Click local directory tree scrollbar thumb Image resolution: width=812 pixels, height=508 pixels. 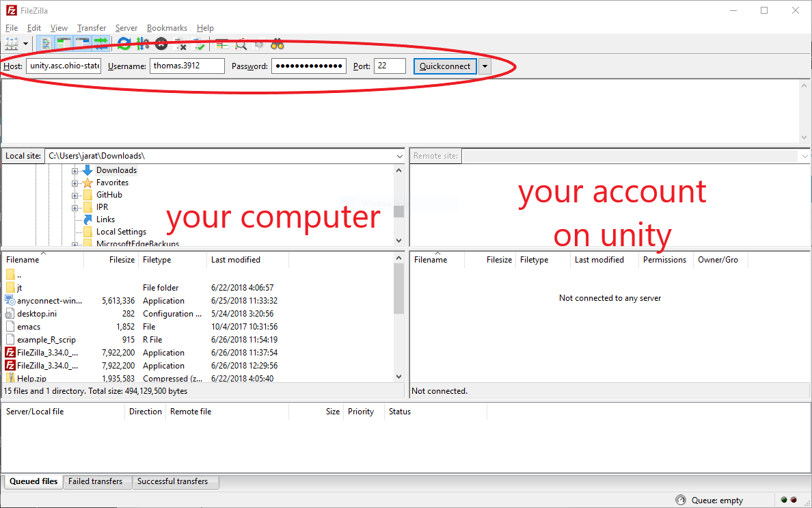tap(398, 212)
